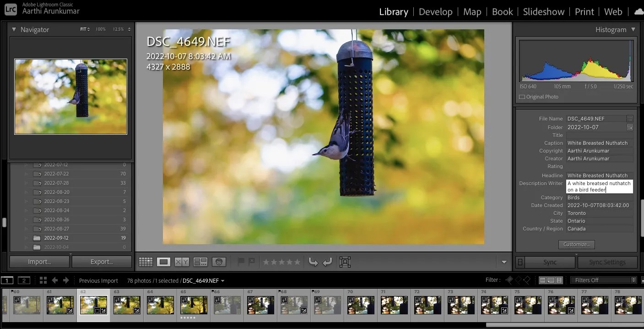Click the Lightroom Classic logo icon
Image resolution: width=644 pixels, height=329 pixels.
coord(10,9)
